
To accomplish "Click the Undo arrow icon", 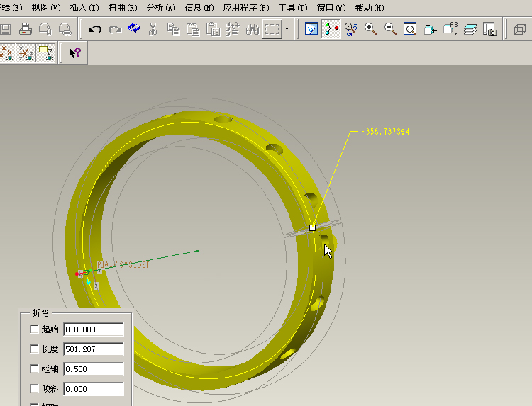I will [95, 29].
